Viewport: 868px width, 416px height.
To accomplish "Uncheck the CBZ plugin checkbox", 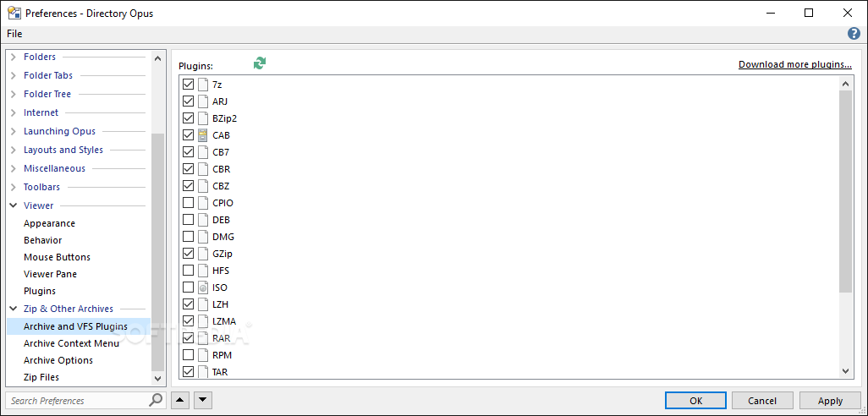I will [188, 186].
